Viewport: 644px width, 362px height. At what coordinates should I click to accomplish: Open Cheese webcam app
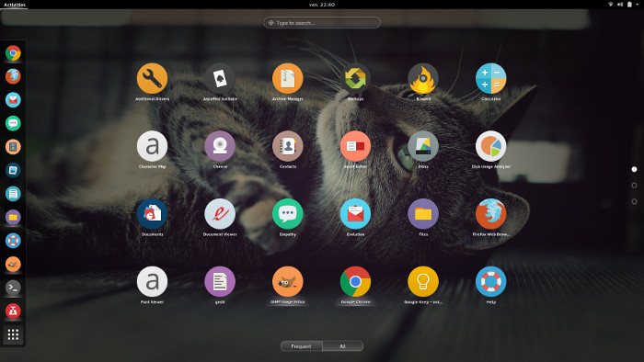(x=220, y=146)
